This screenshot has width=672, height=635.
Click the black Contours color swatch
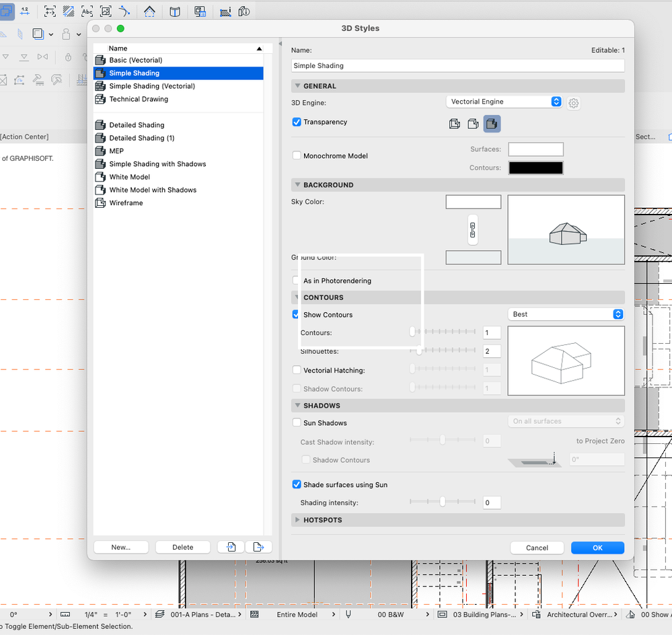tap(535, 168)
